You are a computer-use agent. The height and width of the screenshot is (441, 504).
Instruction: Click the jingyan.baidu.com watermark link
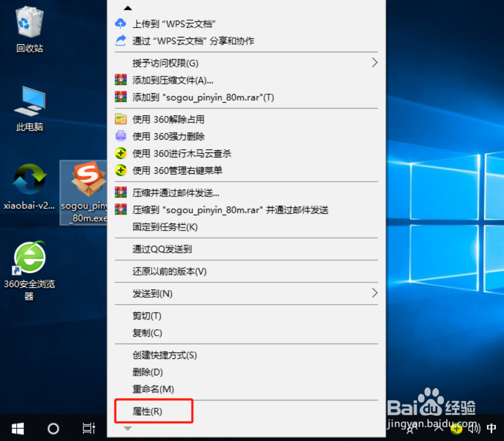tap(428, 424)
